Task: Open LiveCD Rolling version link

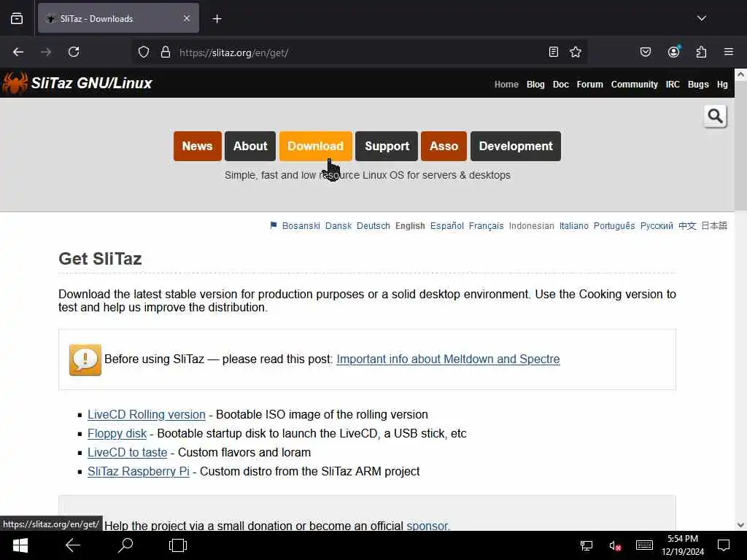Action: click(x=146, y=415)
